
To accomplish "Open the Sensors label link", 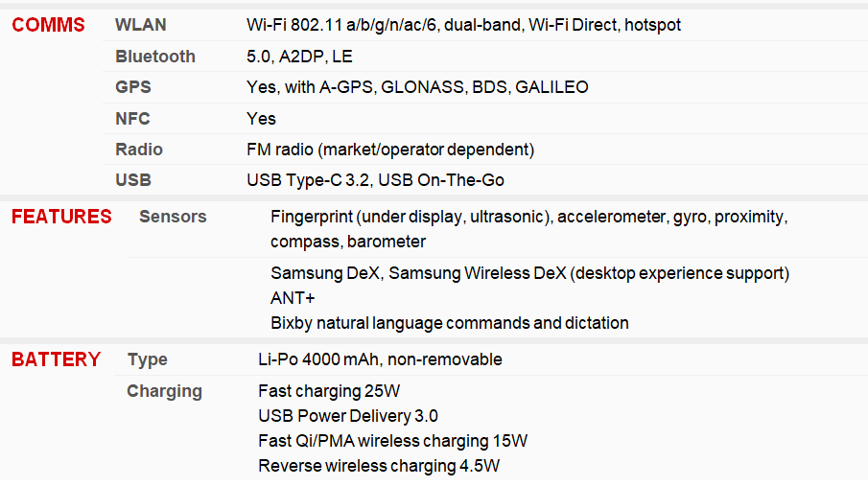I will pyautogui.click(x=173, y=217).
